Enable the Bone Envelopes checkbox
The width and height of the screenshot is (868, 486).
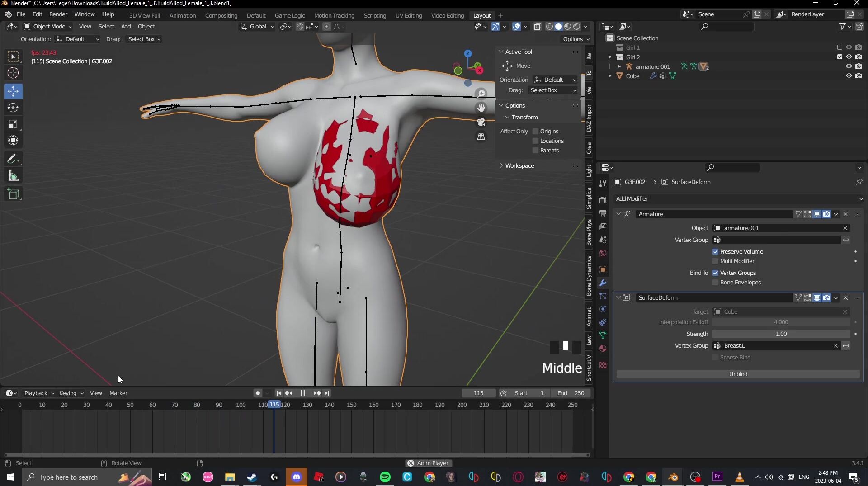click(715, 282)
